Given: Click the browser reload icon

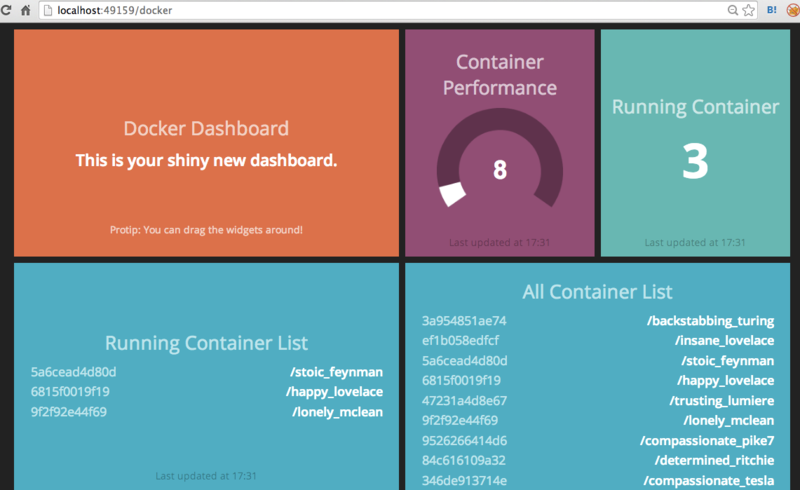Looking at the screenshot, I should pyautogui.click(x=6, y=10).
